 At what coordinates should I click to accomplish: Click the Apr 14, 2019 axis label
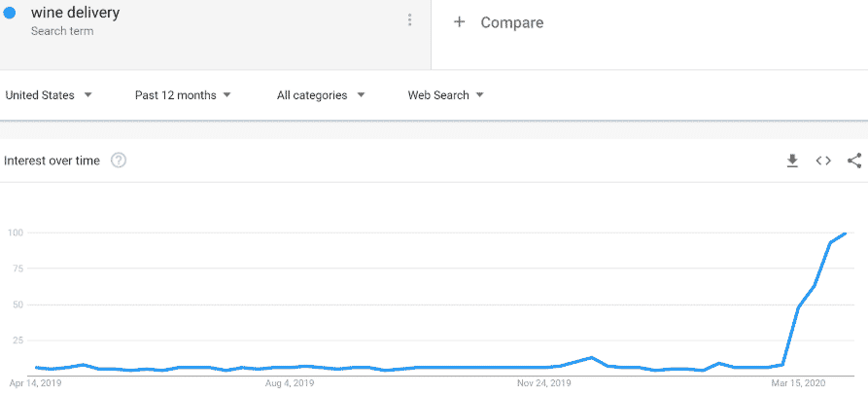coord(35,383)
